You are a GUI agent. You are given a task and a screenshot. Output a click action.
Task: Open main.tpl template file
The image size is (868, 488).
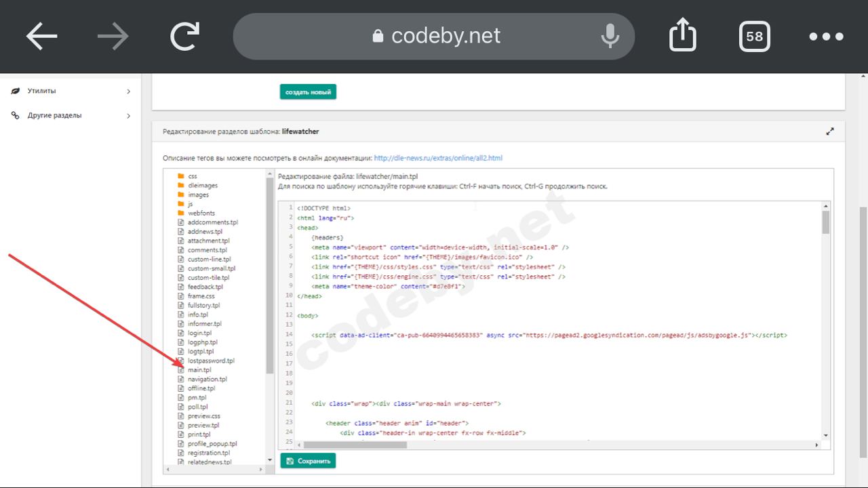199,370
